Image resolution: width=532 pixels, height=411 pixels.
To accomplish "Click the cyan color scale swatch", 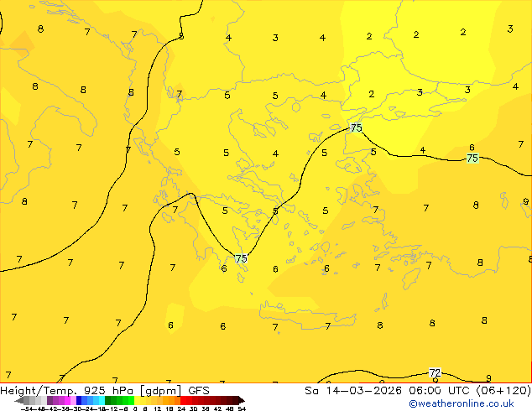I will pyautogui.click(x=102, y=400).
